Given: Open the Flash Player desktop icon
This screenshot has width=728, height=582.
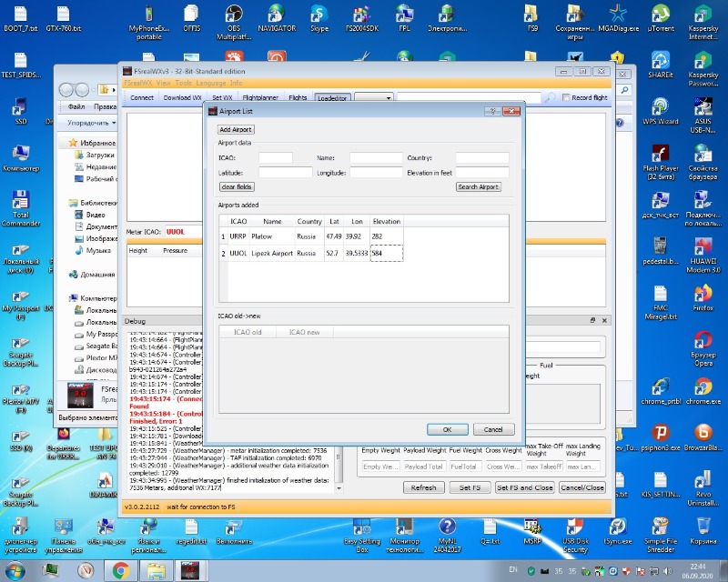Looking at the screenshot, I should click(661, 162).
